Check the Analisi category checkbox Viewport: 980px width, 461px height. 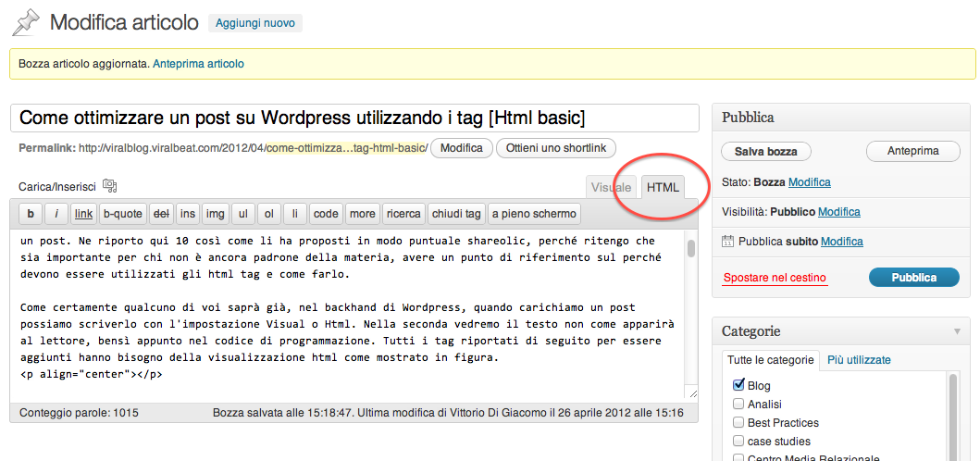[738, 404]
